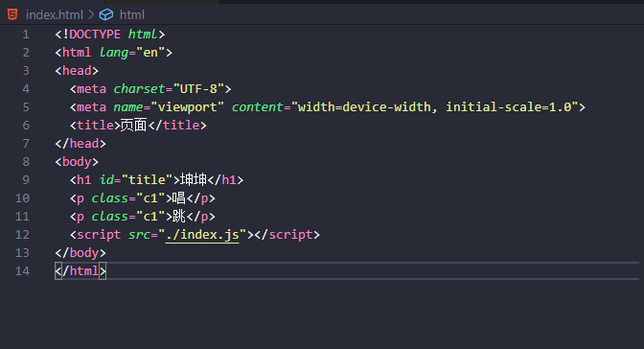The width and height of the screenshot is (644, 349).
Task: Click line number 14 in gutter
Action: (22, 271)
